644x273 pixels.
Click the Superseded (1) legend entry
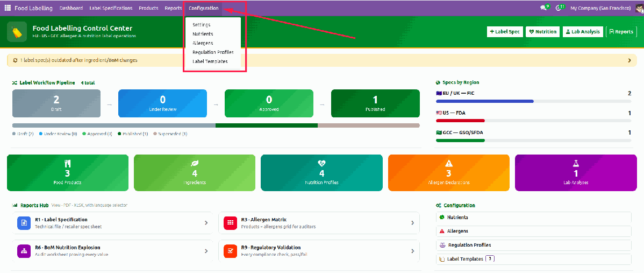[170, 134]
